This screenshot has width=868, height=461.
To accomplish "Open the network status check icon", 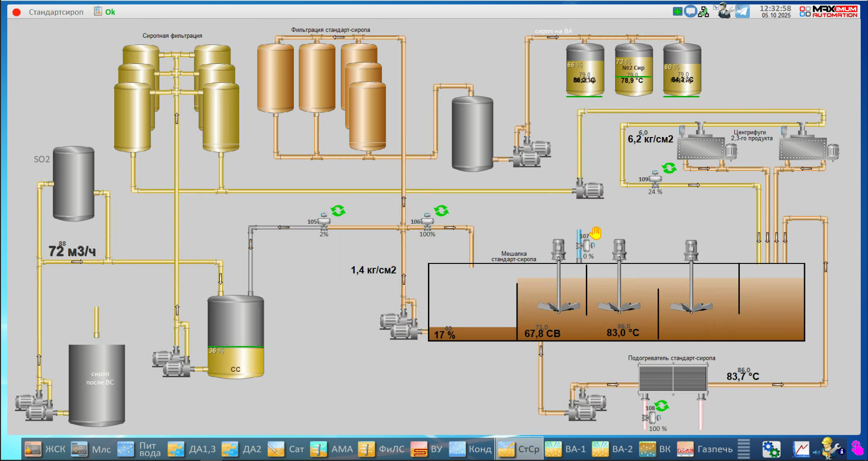I will pos(704,11).
